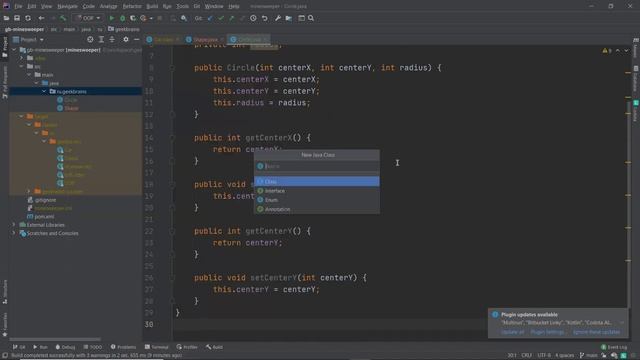Collapse the gb-minesweeper root node

(14, 50)
